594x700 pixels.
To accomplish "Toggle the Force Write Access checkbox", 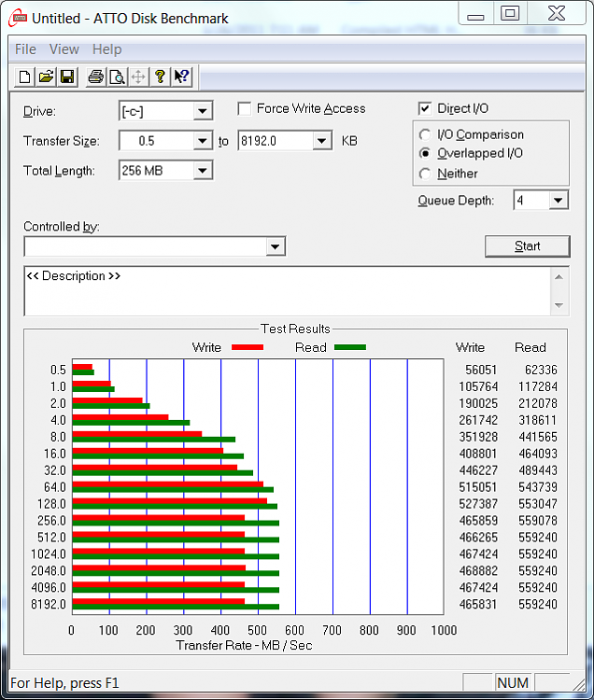I will point(245,109).
